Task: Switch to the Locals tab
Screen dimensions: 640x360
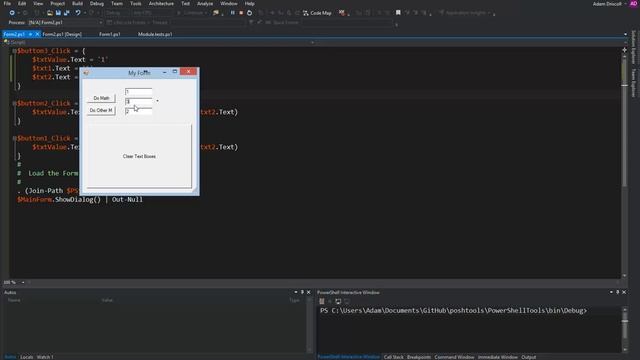Action: (27, 357)
